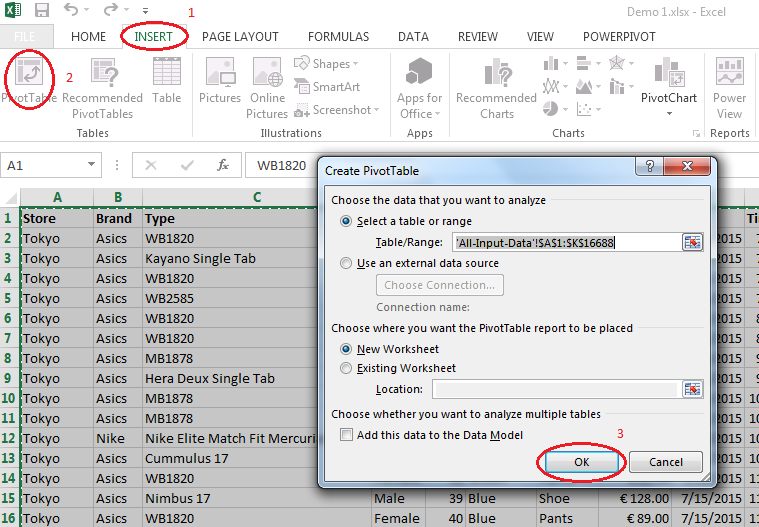The width and height of the screenshot is (759, 527).
Task: Click the Table/Range input field
Action: coord(566,242)
